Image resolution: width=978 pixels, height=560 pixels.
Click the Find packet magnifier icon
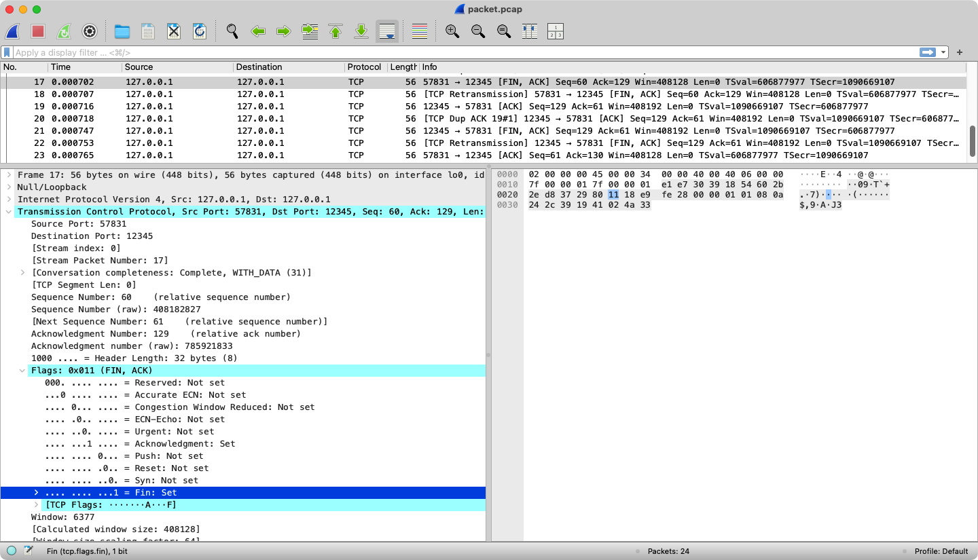pyautogui.click(x=232, y=31)
